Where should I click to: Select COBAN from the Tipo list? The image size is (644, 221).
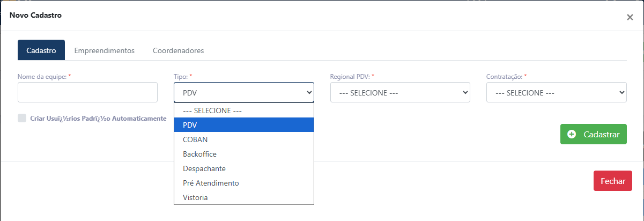[243, 139]
